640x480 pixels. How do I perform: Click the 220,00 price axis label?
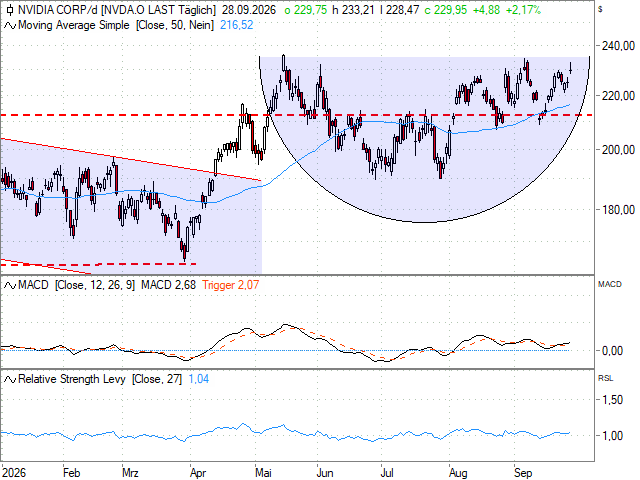click(x=618, y=96)
